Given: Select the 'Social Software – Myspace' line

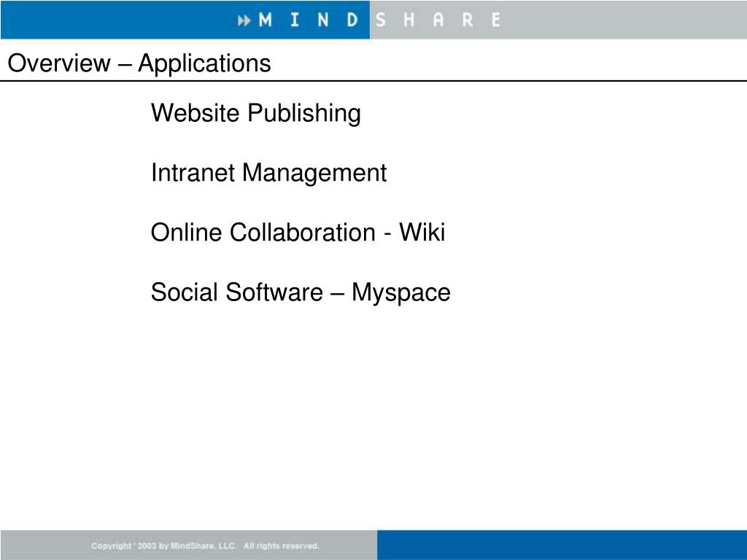Looking at the screenshot, I should [x=301, y=292].
